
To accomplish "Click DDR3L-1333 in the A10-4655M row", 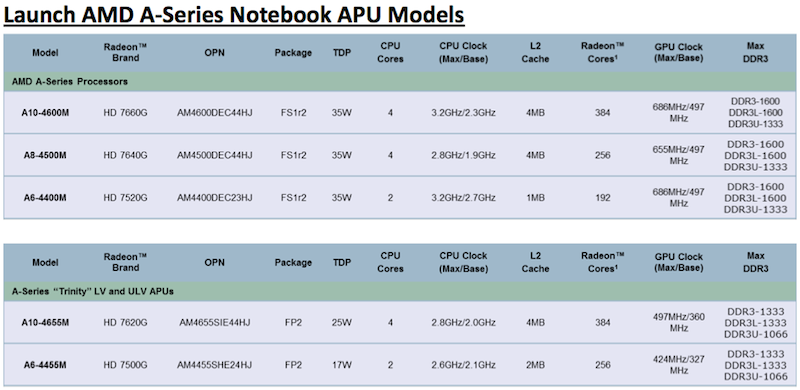I will 756,323.
